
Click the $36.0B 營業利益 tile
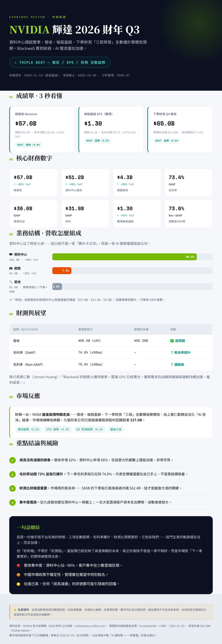pos(33,214)
